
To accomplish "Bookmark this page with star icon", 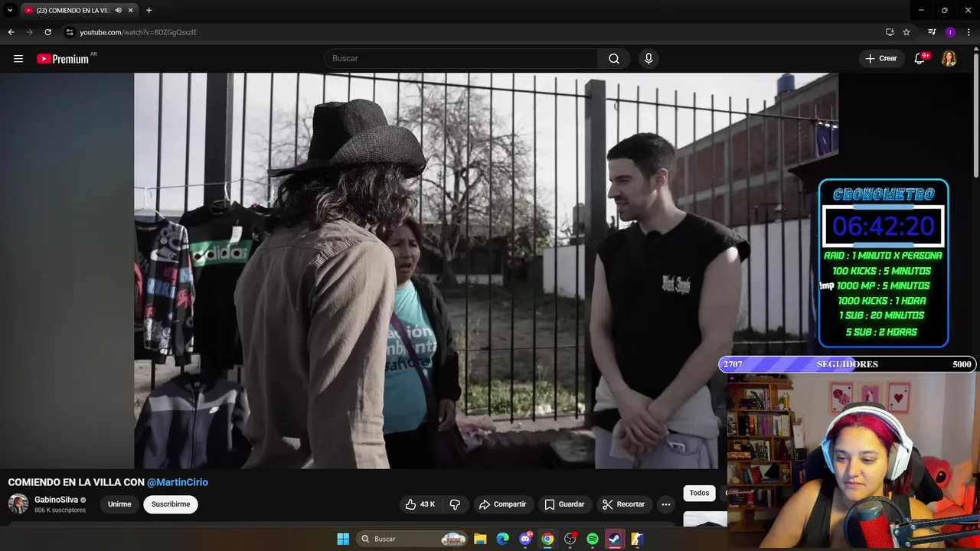I will click(906, 32).
